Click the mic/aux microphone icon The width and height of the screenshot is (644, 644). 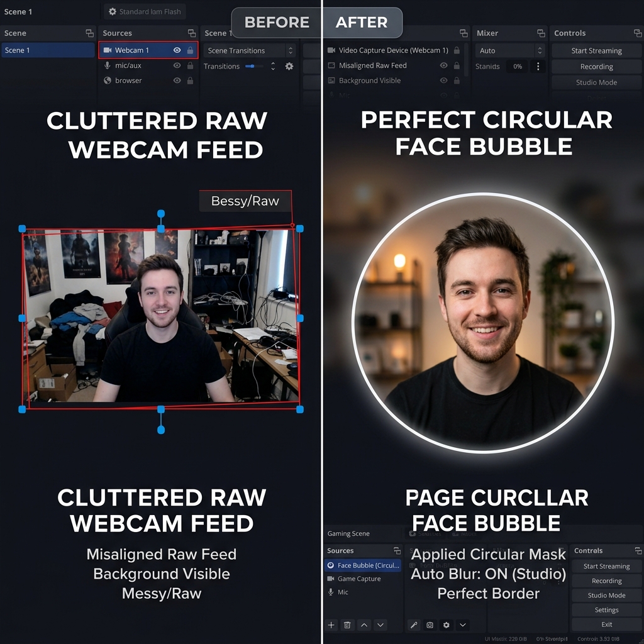(107, 65)
